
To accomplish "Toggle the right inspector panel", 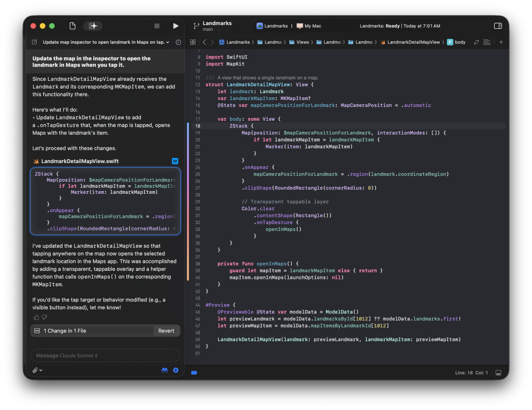I will 498,26.
